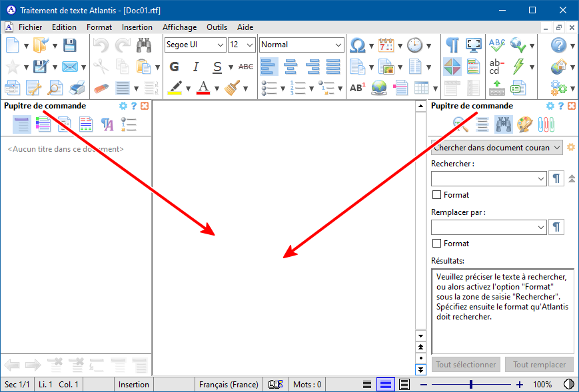Open the Outils menu
Screen dimensions: 579x392
(217, 27)
